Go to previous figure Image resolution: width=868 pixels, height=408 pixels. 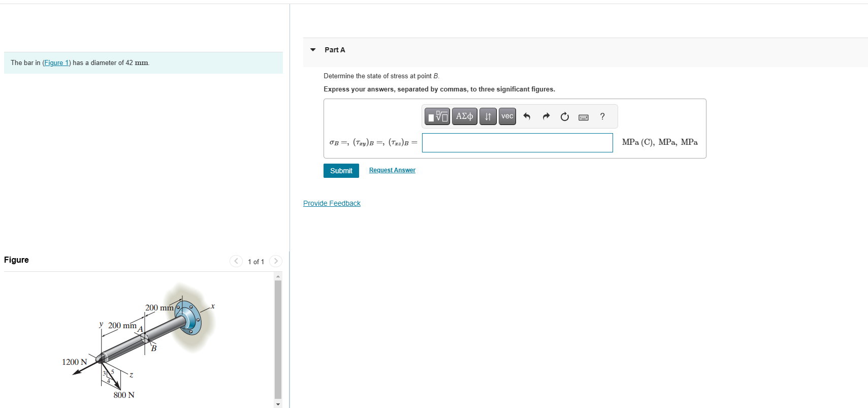236,261
